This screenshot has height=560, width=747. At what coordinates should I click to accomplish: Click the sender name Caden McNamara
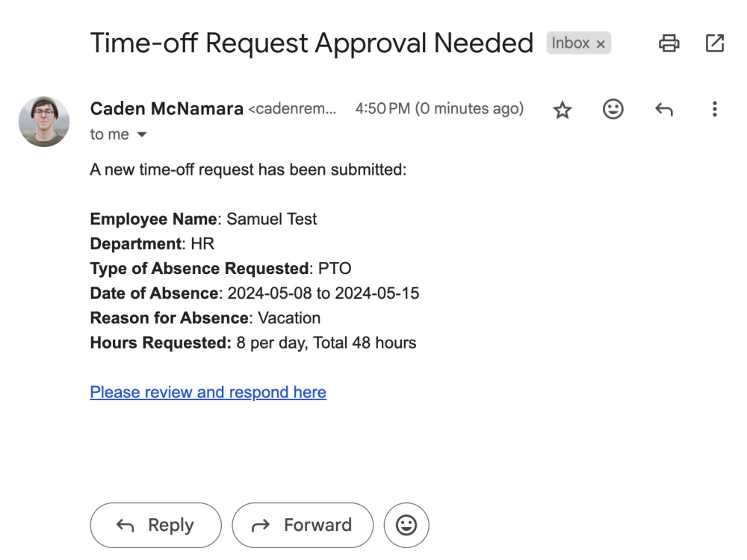coord(166,108)
